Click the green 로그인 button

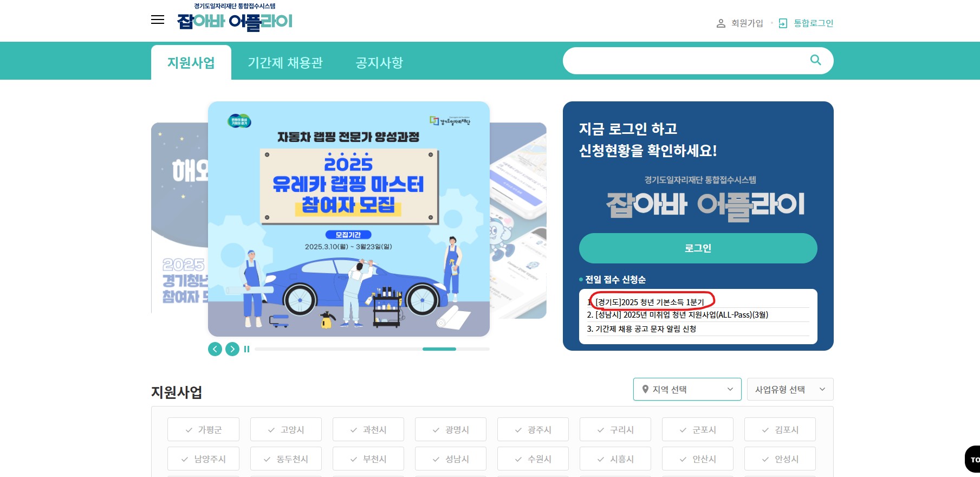pos(698,248)
